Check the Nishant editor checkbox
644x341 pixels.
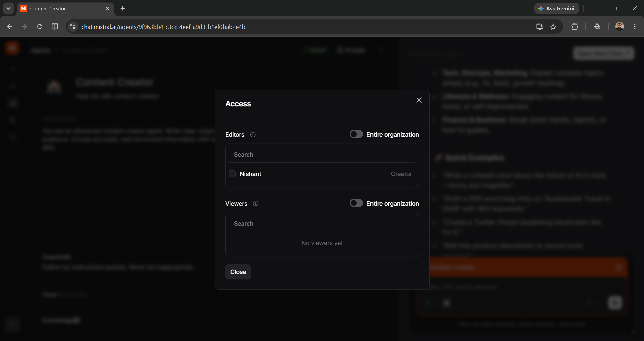pyautogui.click(x=232, y=174)
